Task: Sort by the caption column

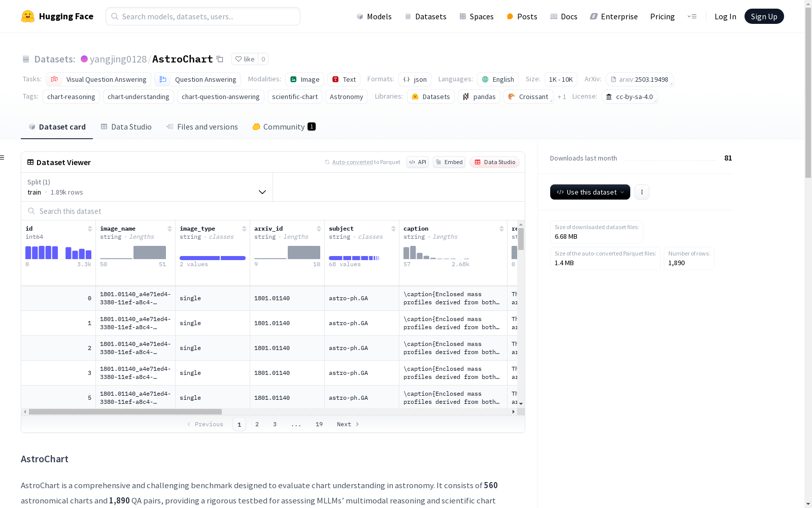Action: (501, 229)
